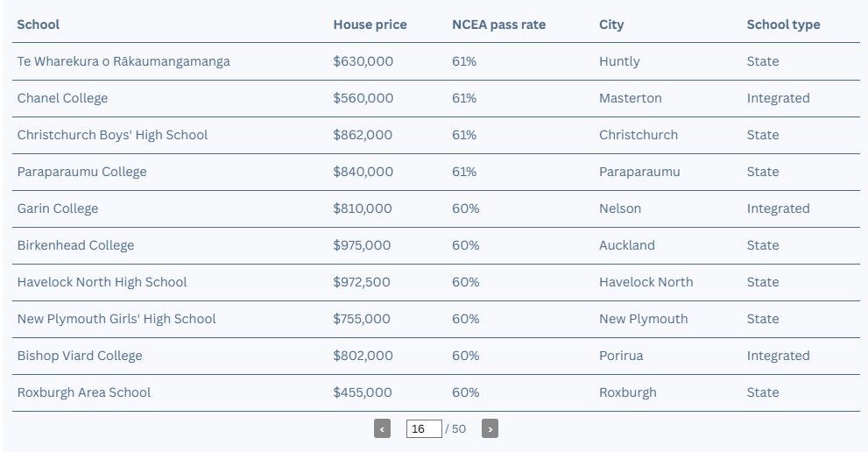Image resolution: width=868 pixels, height=452 pixels.
Task: Click Birkenhead College house price $975,000
Action: (x=362, y=245)
